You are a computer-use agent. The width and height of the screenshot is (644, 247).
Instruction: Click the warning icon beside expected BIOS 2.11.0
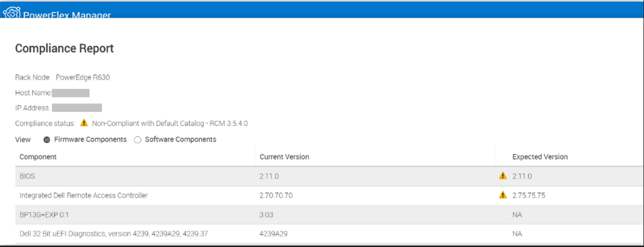[503, 176]
